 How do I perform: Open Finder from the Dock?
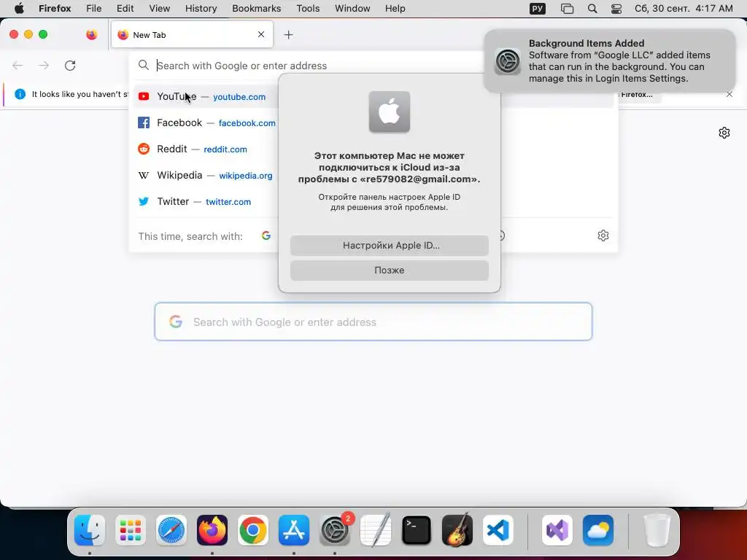[90, 530]
